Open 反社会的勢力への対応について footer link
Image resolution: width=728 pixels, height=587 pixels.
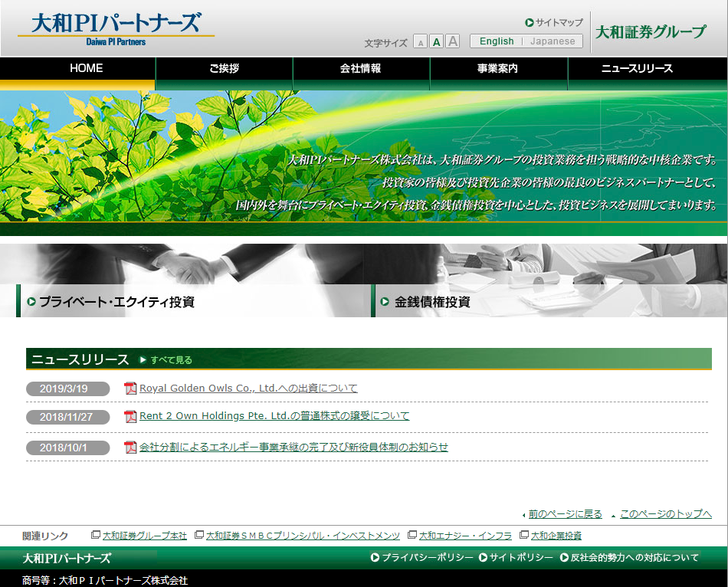click(635, 557)
